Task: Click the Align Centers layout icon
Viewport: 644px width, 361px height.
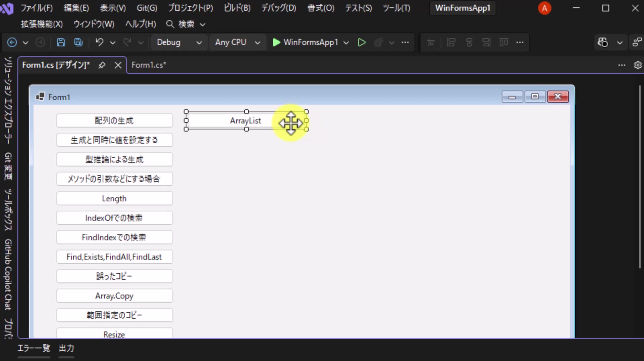Action: 469,42
